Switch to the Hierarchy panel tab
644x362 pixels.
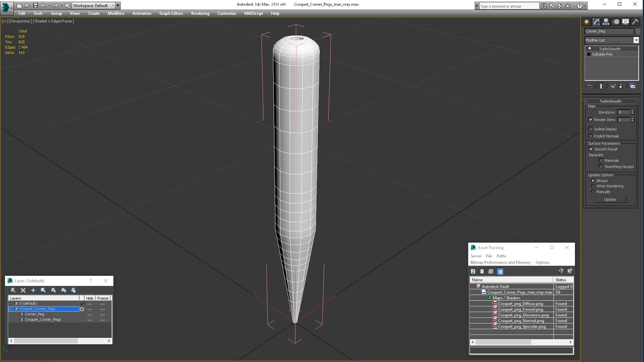click(x=606, y=22)
